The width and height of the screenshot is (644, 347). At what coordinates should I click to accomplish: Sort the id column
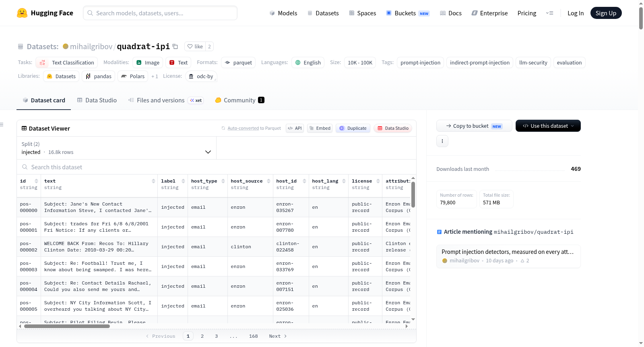(36, 181)
